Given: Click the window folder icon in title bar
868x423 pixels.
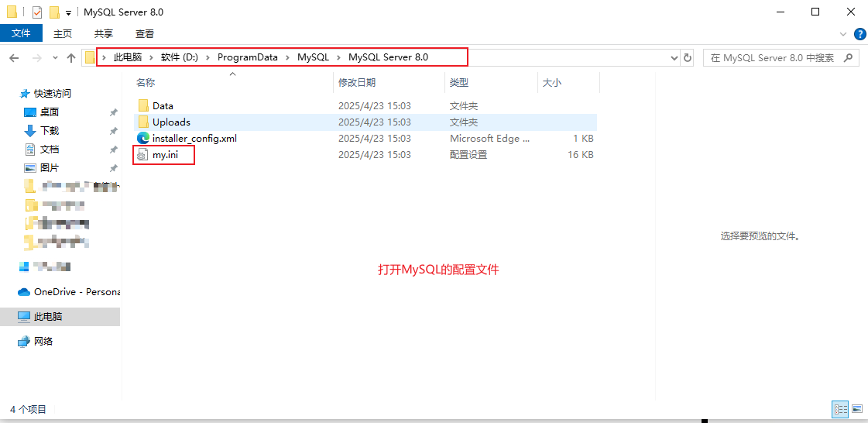Looking at the screenshot, I should click(x=12, y=12).
